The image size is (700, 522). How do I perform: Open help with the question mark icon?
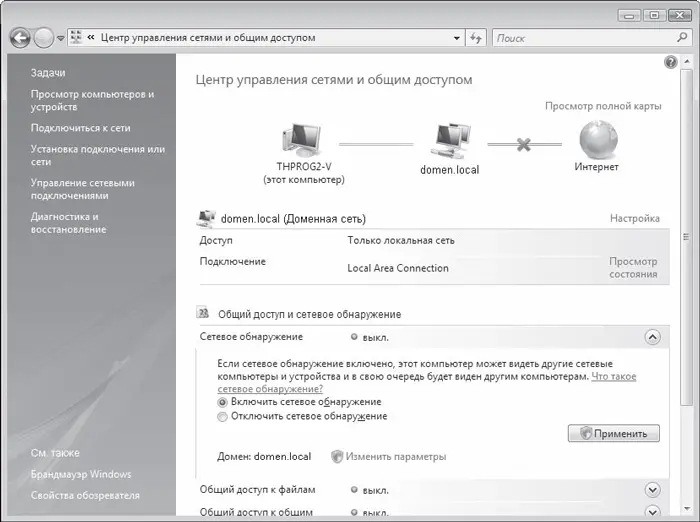tap(671, 62)
